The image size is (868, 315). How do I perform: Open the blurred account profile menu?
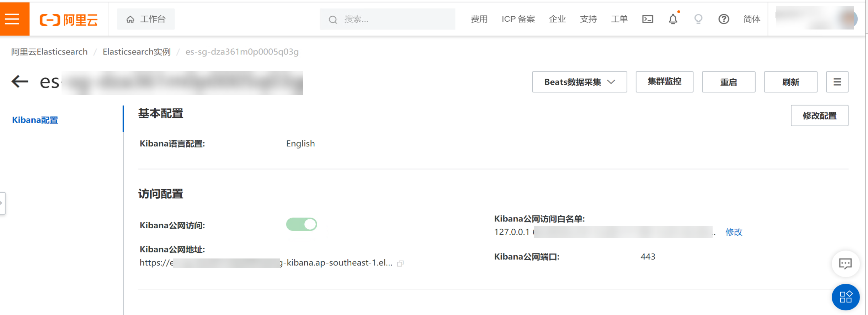[816, 18]
